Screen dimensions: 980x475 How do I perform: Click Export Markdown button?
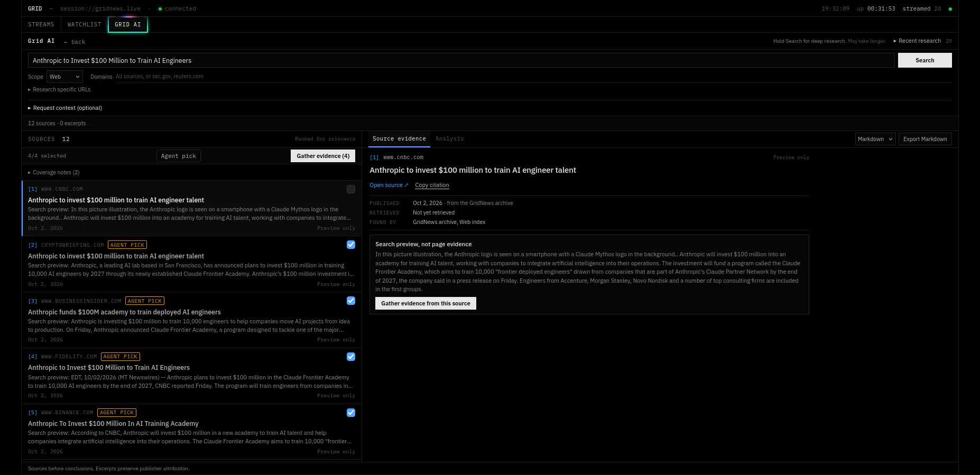[925, 139]
